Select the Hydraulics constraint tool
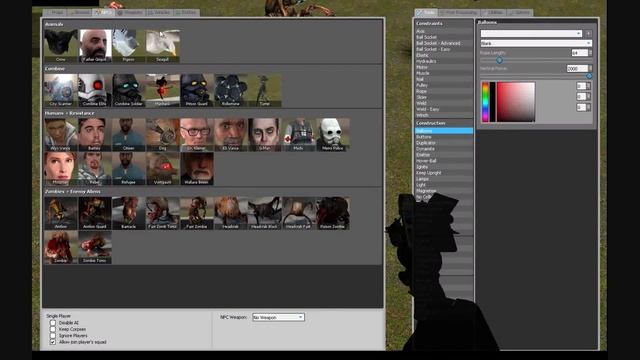 [x=444, y=61]
